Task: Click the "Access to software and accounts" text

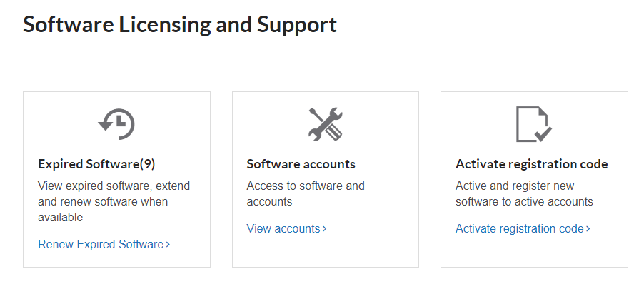Action: pyautogui.click(x=305, y=193)
